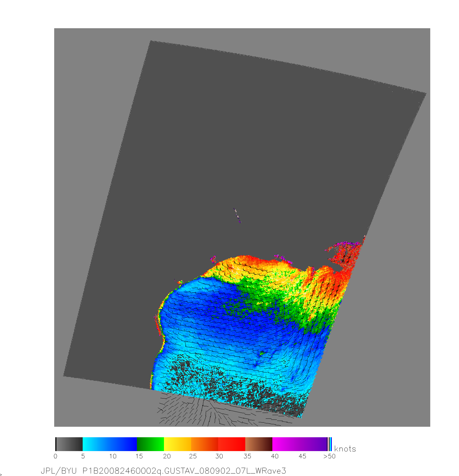This screenshot has width=459, height=476.
Task: Click the '0' scale label
Action: pyautogui.click(x=56, y=456)
